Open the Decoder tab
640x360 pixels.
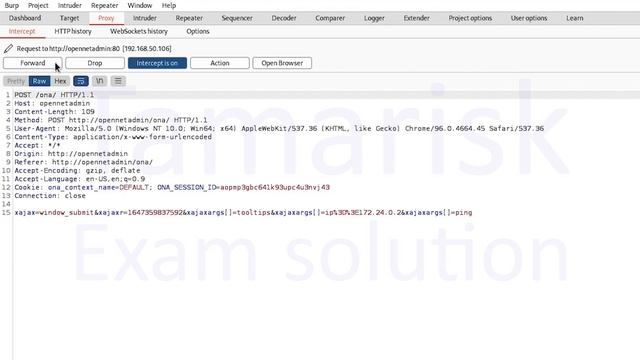tap(284, 18)
